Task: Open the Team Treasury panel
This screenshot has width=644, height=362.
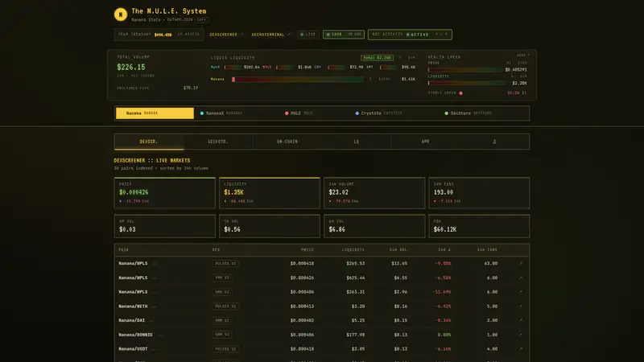Action: 159,35
